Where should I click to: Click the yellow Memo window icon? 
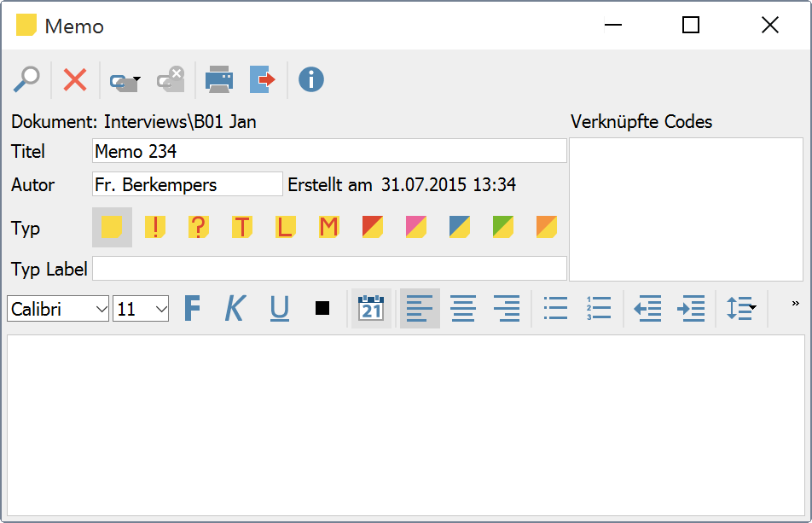tap(26, 25)
